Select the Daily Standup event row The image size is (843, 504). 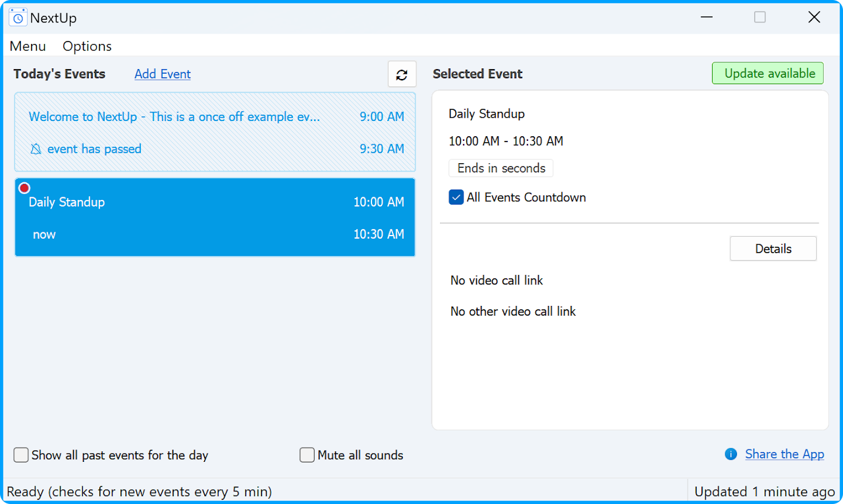[x=215, y=217]
